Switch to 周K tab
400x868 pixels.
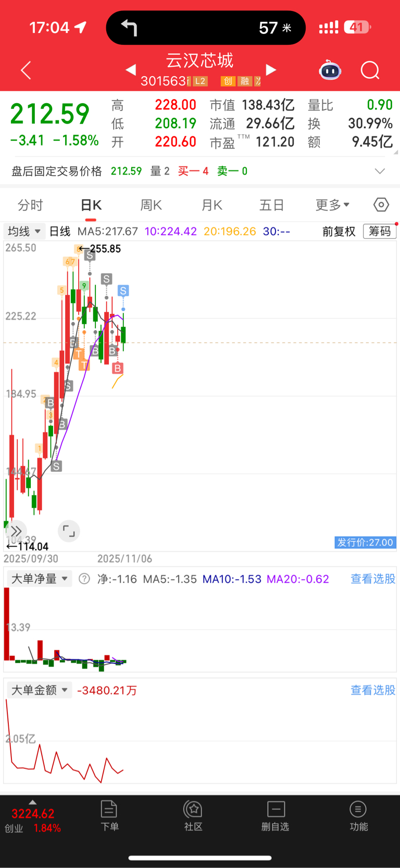click(151, 205)
